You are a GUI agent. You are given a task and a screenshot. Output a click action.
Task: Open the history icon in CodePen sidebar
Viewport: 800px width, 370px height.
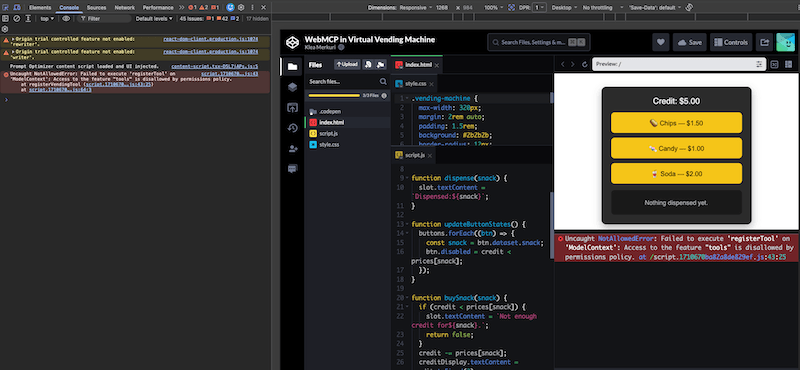click(292, 128)
